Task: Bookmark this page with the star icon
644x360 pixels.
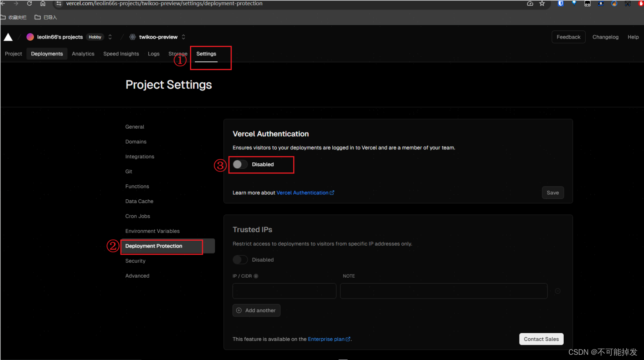Action: [x=542, y=3]
